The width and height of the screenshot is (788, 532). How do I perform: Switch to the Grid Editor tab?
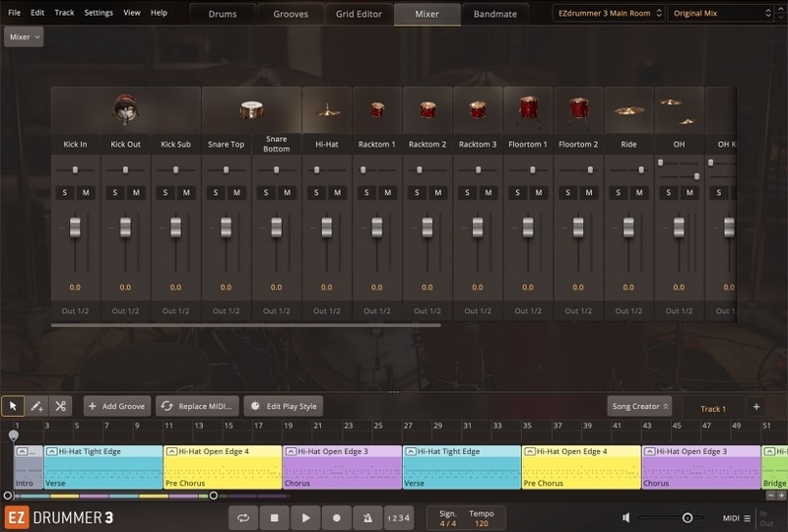point(359,14)
